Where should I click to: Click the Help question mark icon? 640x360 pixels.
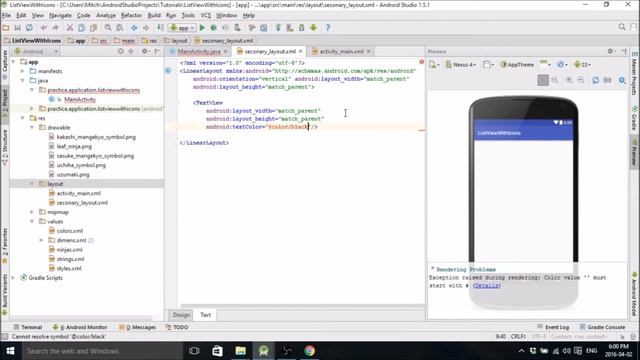click(328, 28)
